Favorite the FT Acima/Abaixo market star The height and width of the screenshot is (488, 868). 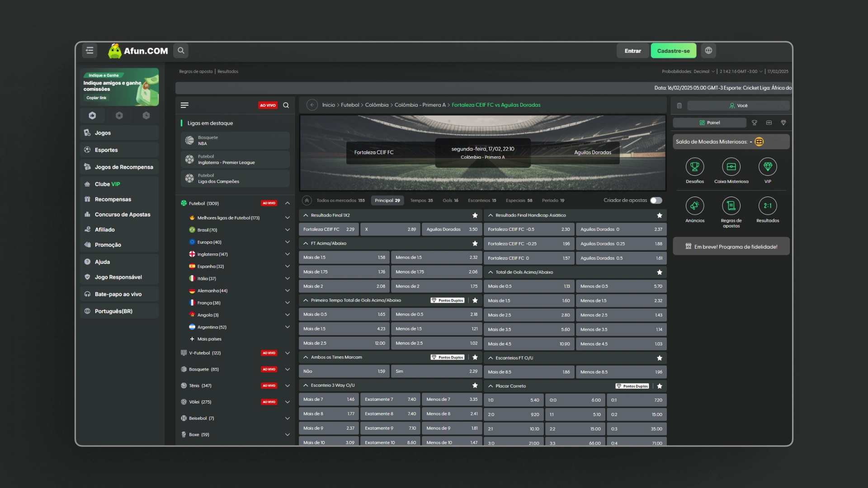[475, 244]
